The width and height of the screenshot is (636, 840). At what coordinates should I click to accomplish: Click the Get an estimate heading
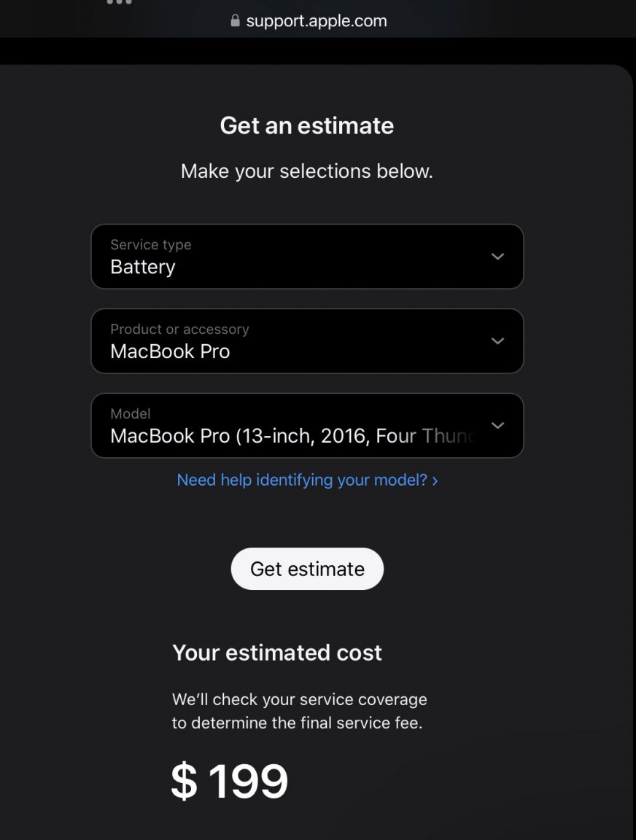click(x=307, y=126)
